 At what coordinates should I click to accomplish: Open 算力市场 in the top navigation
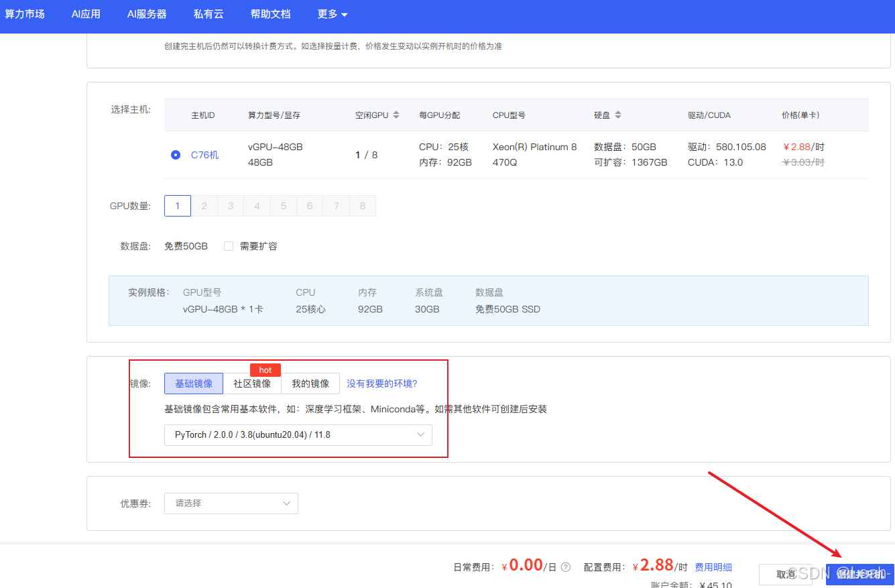[x=25, y=13]
